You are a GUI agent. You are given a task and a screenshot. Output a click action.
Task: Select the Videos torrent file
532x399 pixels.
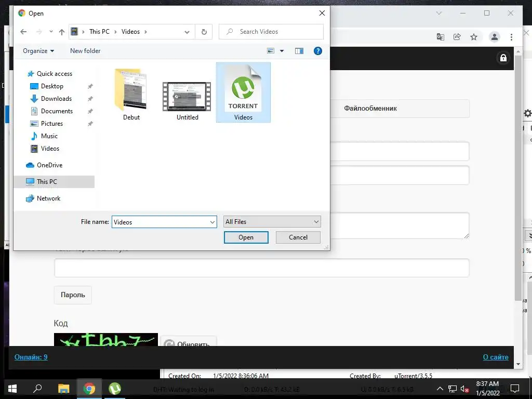pyautogui.click(x=243, y=92)
